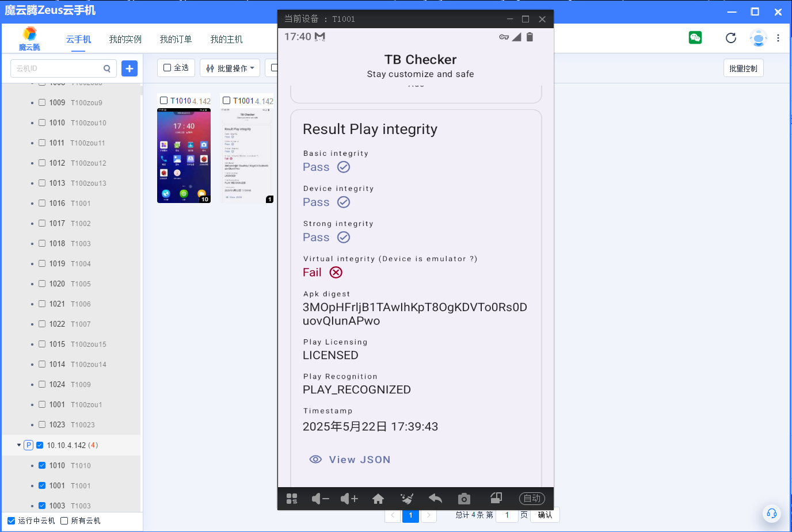Check the 全选 select-all checkbox

(167, 68)
